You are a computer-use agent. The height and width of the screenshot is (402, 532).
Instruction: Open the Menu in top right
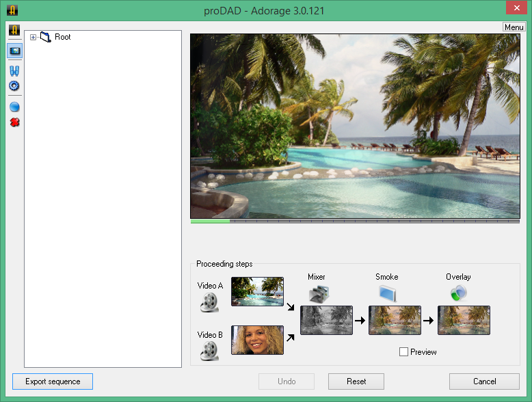click(x=513, y=27)
